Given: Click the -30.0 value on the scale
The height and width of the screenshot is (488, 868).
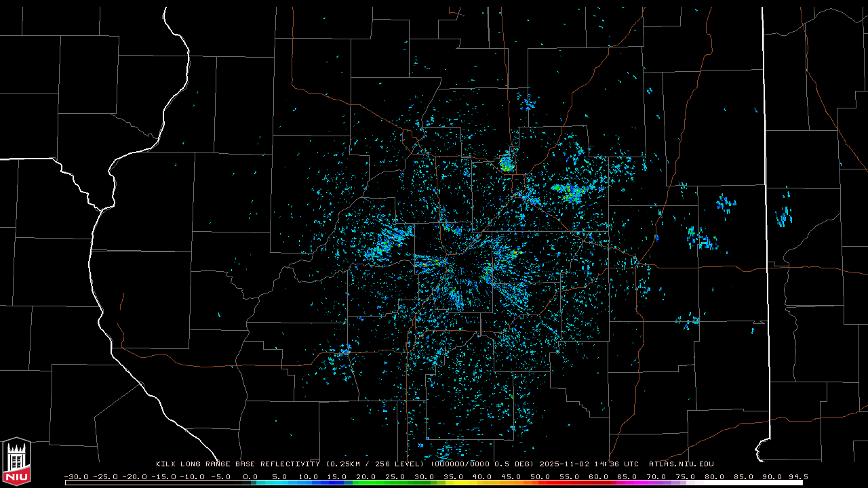Looking at the screenshot, I should tap(75, 476).
